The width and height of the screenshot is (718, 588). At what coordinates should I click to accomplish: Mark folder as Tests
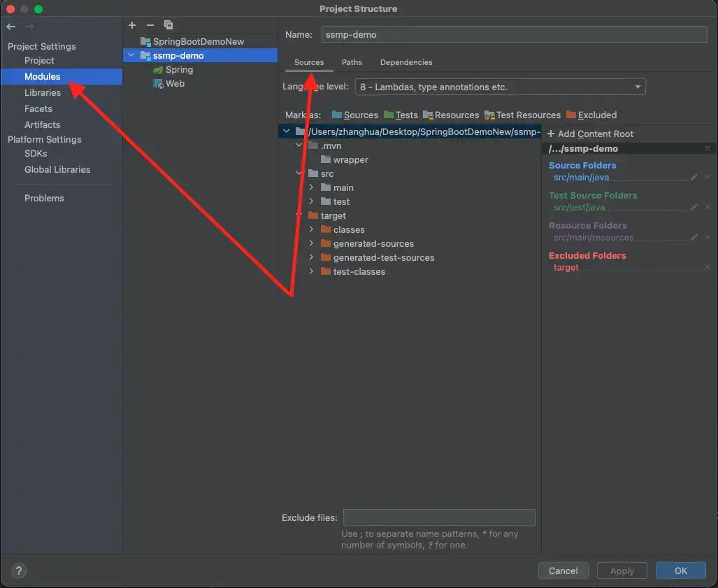tap(401, 115)
